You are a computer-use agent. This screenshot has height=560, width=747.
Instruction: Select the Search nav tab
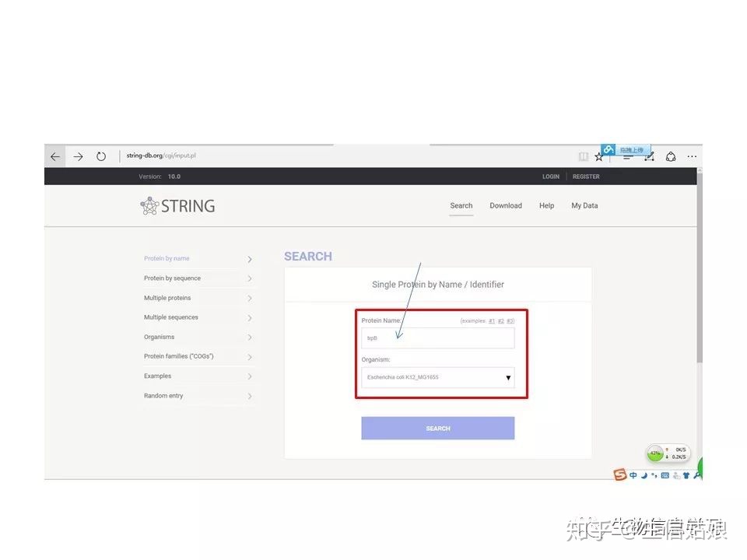tap(461, 205)
